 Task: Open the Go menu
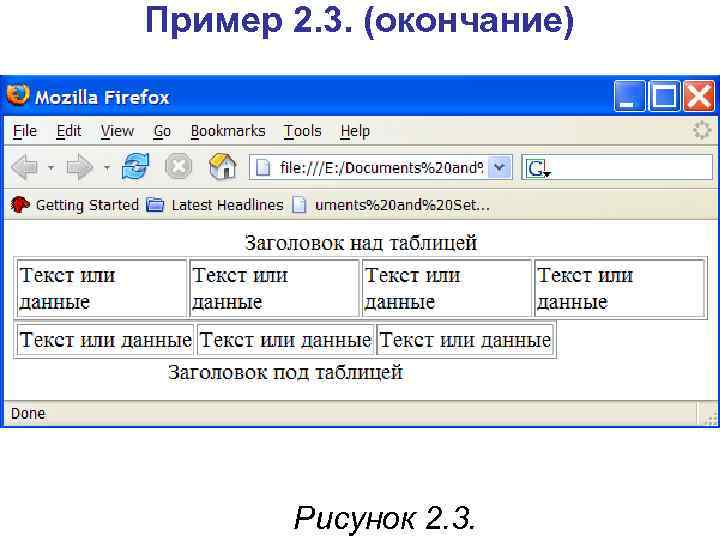coord(162,131)
